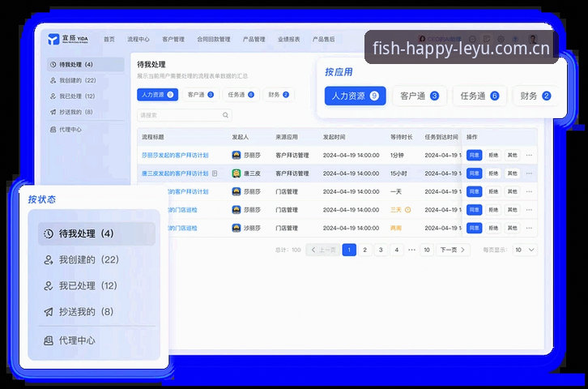588x389 pixels.
Task: Click 抄送我的 paper-plane icon in enlarged card
Action: 49,312
